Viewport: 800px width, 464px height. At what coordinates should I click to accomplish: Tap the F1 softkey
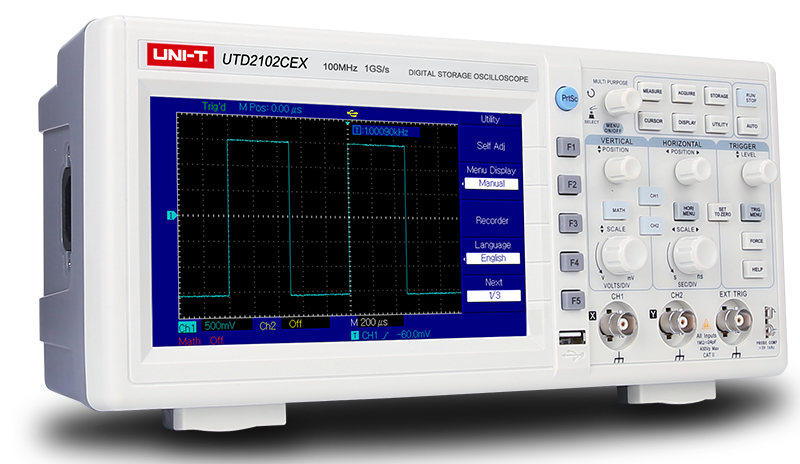pos(569,147)
